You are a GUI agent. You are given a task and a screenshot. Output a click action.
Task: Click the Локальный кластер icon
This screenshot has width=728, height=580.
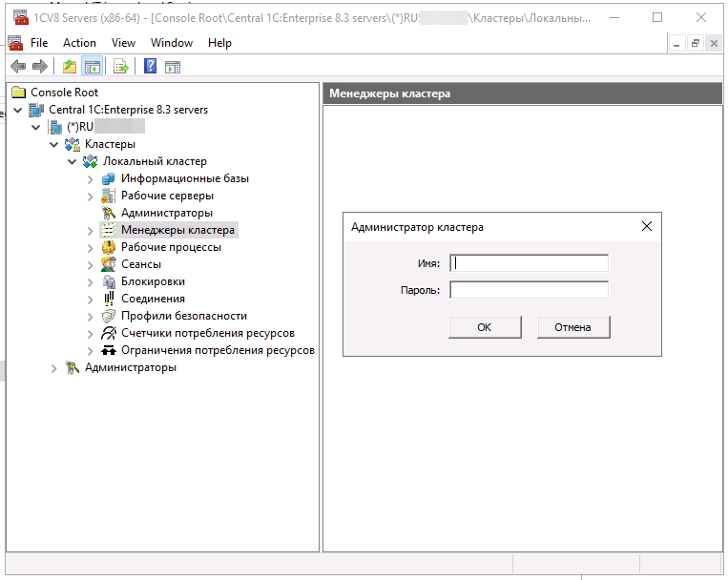point(90,161)
